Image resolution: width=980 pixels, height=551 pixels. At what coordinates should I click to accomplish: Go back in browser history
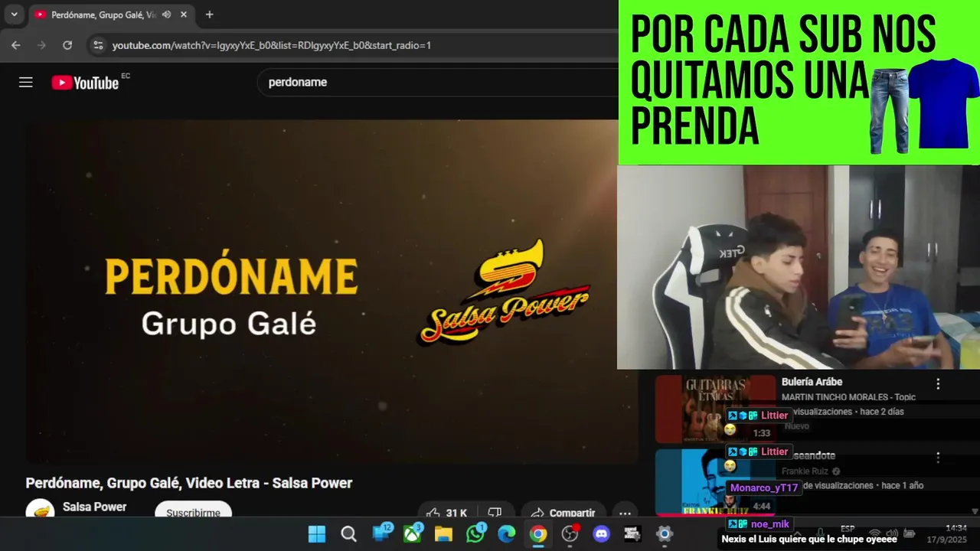point(16,45)
